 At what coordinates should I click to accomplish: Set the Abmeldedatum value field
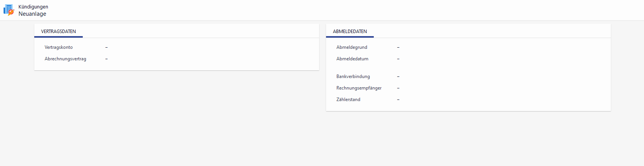point(398,59)
